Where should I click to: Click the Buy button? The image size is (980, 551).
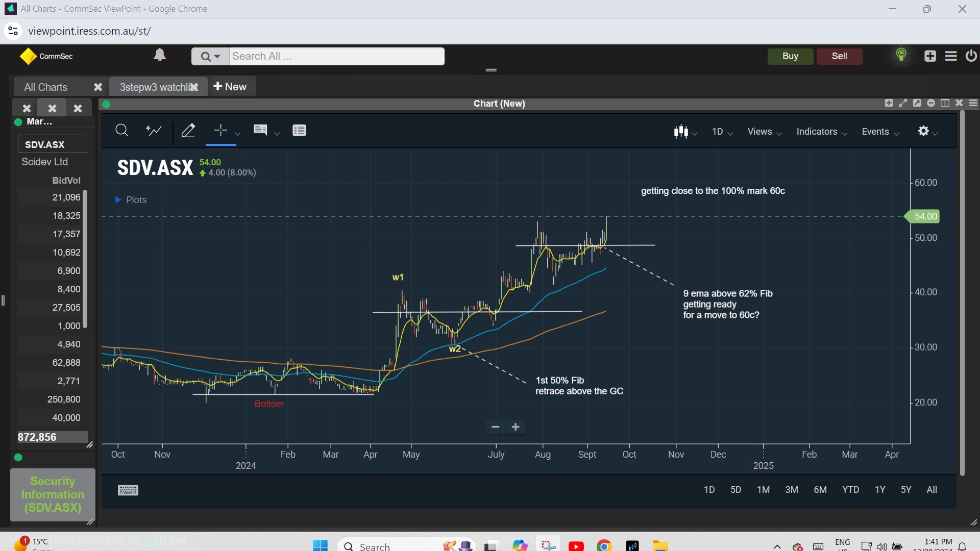pyautogui.click(x=790, y=56)
